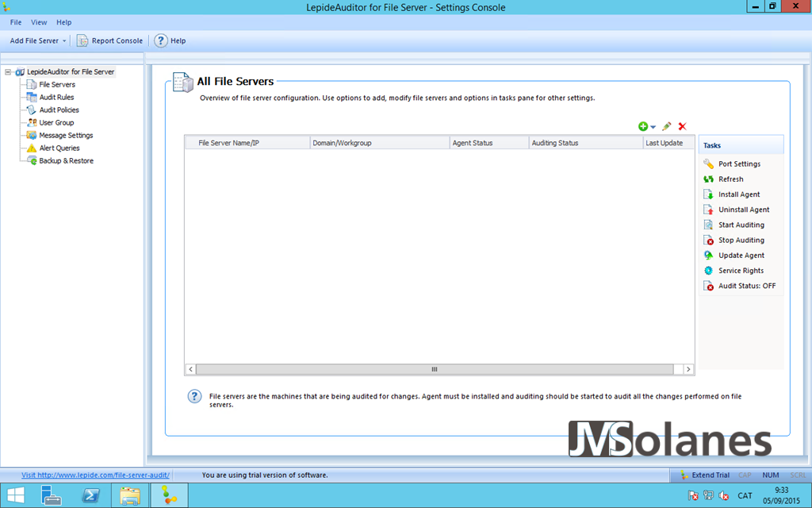Click the horizontal scrollbar thumb of the table

point(435,369)
